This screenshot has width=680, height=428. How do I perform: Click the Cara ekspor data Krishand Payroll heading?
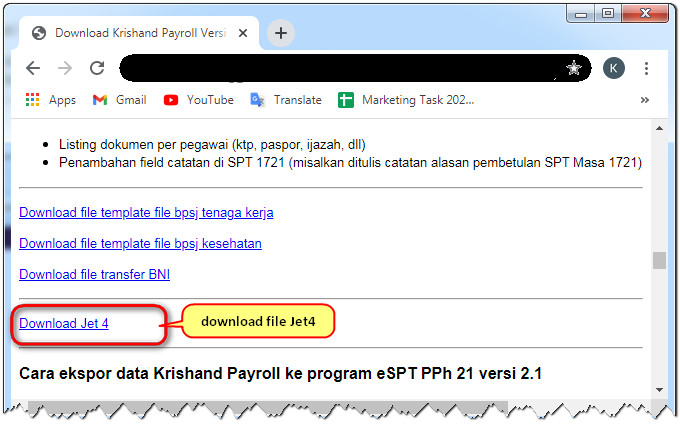[281, 373]
